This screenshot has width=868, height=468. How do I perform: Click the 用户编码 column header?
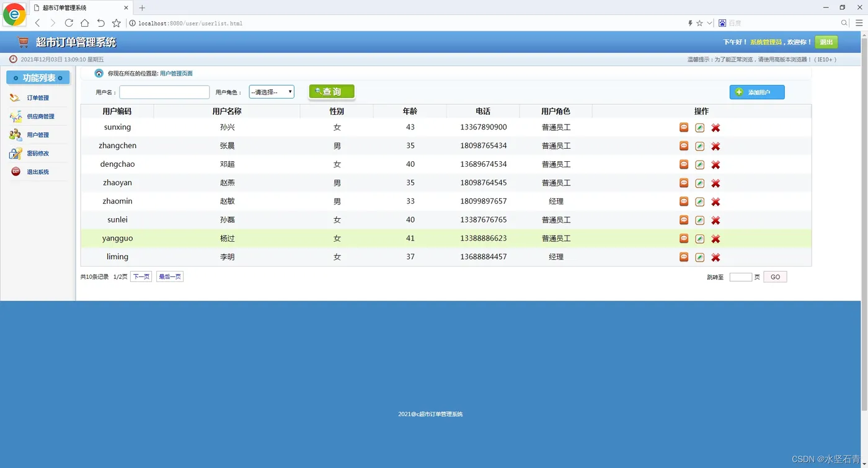pos(117,112)
